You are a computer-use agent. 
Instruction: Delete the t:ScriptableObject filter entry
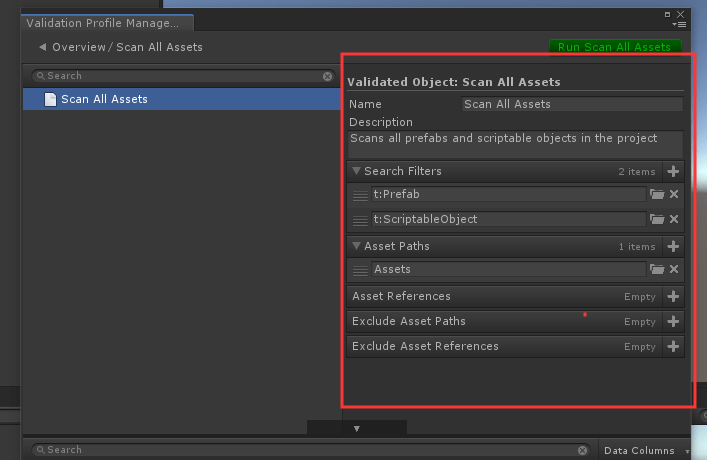pos(674,220)
